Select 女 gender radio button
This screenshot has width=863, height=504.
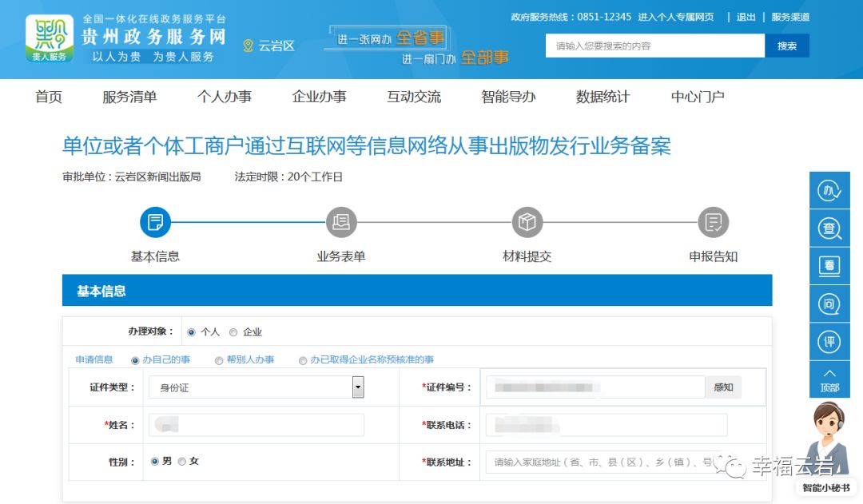click(x=182, y=462)
